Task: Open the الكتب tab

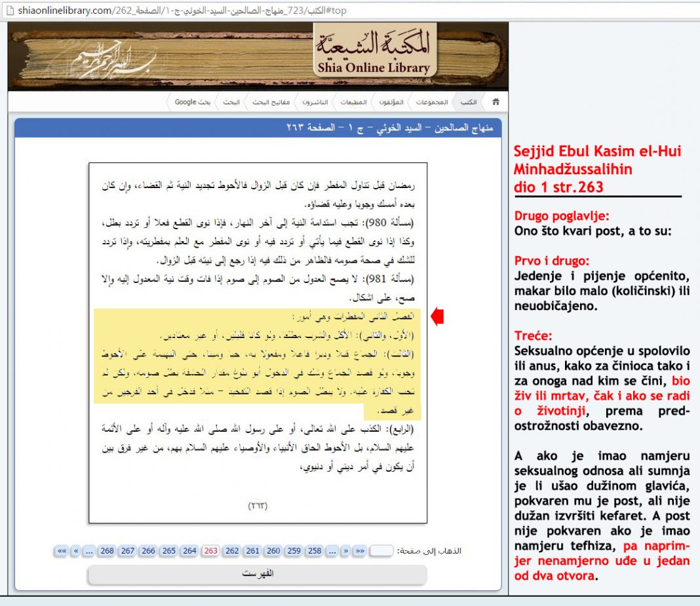Action: click(468, 102)
